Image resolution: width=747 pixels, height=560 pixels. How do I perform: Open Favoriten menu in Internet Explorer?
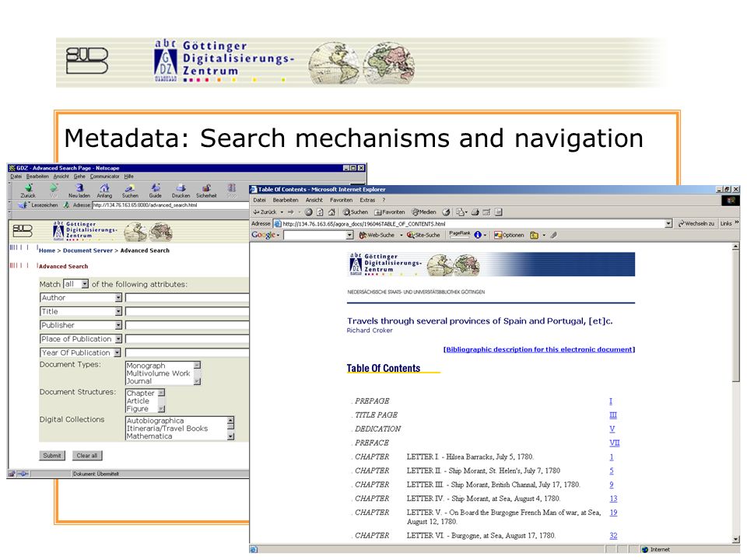341,200
